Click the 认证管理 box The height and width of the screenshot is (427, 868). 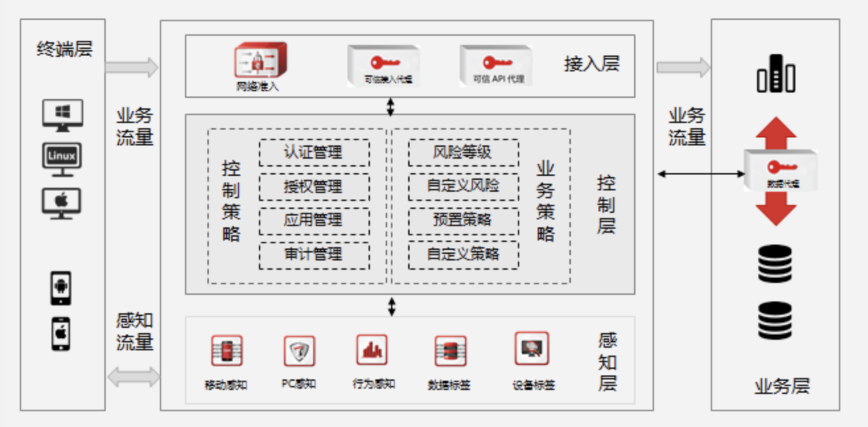(314, 153)
